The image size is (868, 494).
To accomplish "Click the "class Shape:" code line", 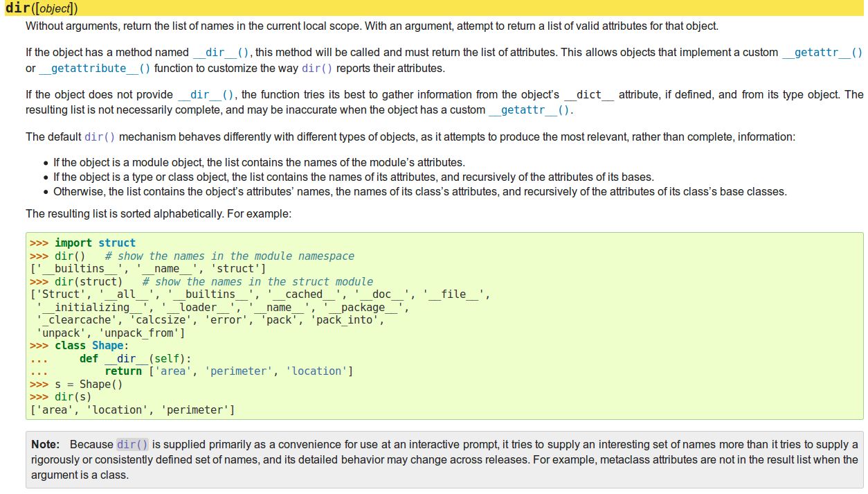I will (91, 345).
